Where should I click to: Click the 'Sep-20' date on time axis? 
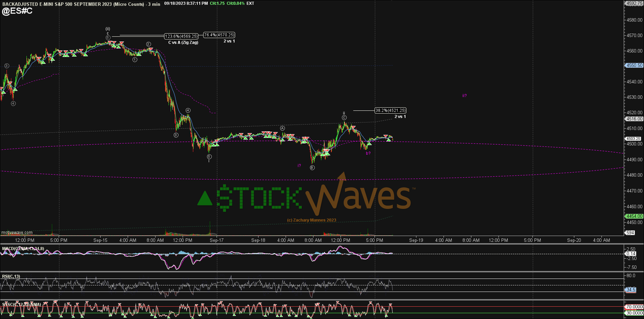pos(575,241)
